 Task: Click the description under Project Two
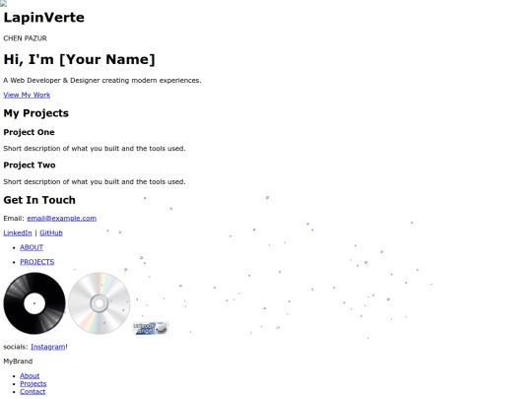pyautogui.click(x=95, y=182)
